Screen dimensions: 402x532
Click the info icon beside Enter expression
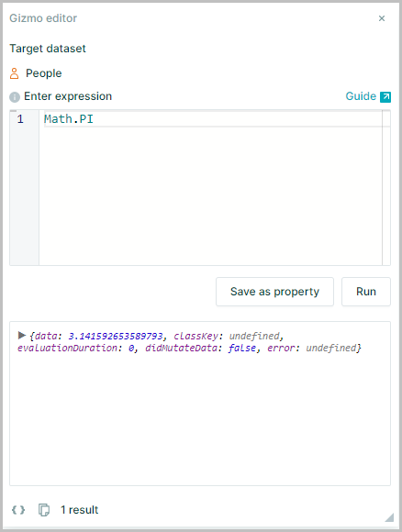(15, 97)
